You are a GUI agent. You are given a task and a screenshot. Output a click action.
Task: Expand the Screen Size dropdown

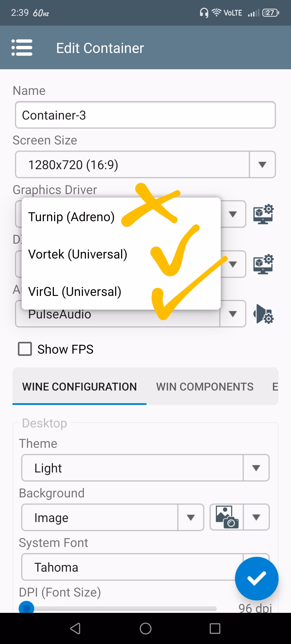point(262,165)
